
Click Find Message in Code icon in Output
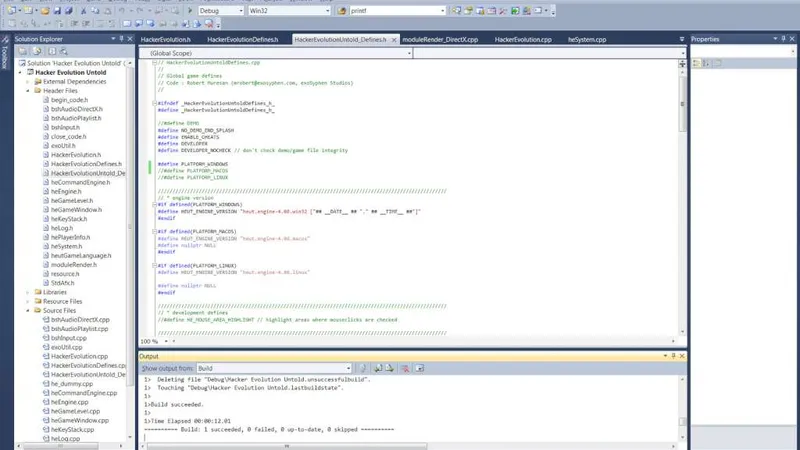tap(363, 368)
